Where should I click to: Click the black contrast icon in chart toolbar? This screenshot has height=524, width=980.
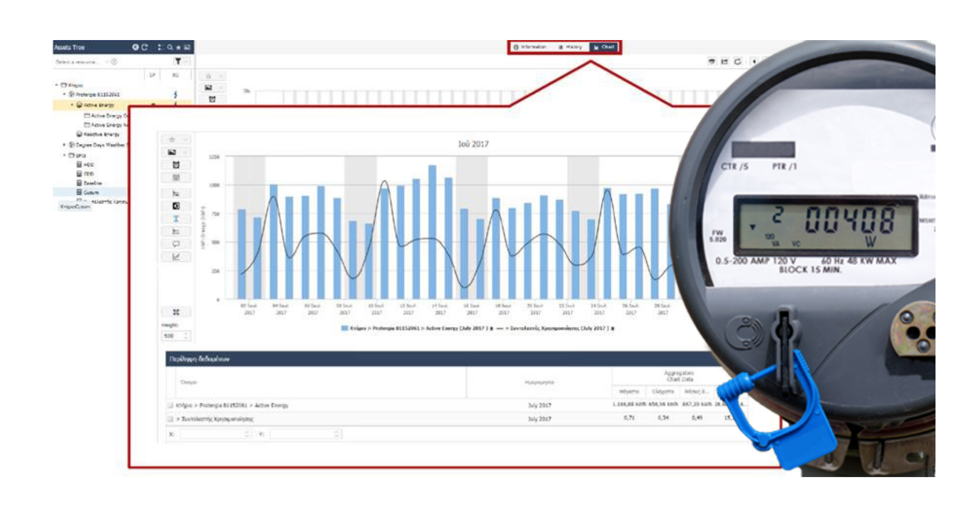[x=176, y=206]
